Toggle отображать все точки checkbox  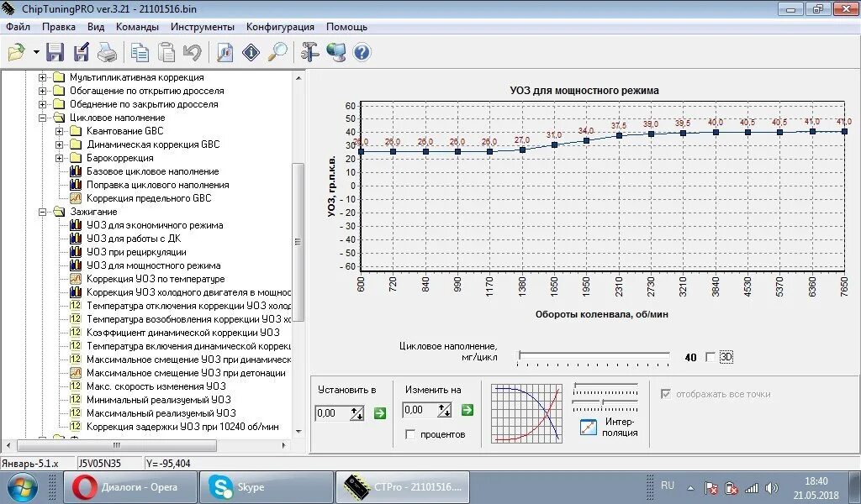tap(666, 394)
